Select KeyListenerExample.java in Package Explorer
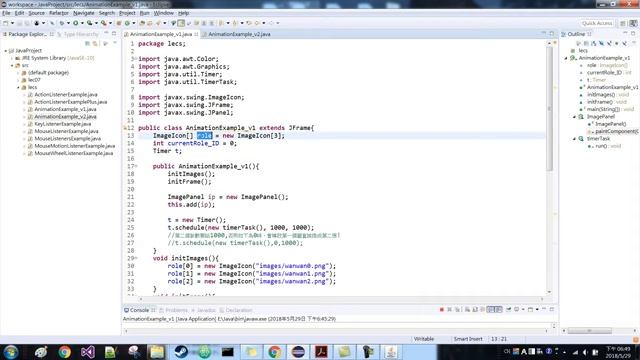The image size is (640, 360). coord(62,124)
